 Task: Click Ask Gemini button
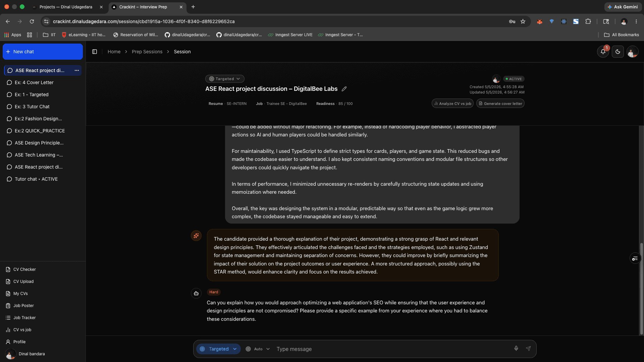(x=623, y=7)
